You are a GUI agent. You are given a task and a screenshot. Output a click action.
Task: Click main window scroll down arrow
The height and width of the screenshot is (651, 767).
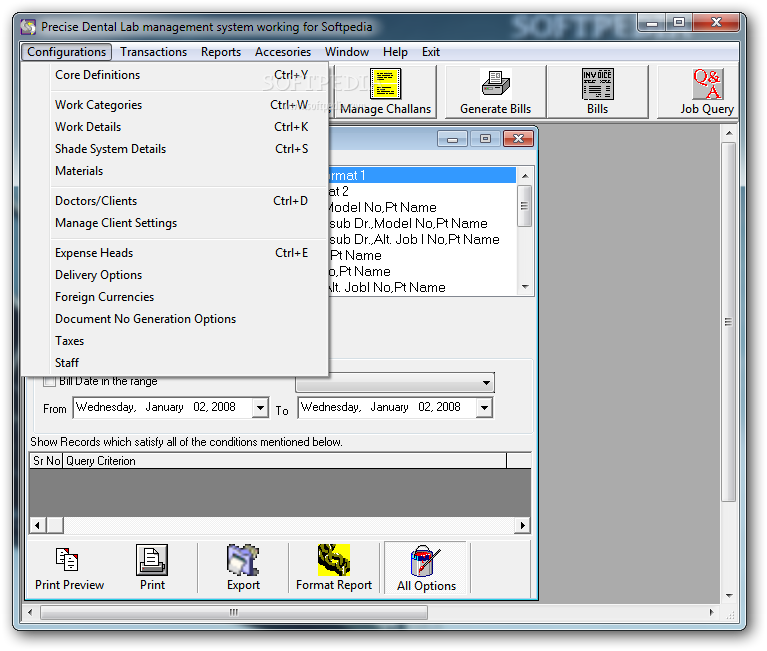pyautogui.click(x=729, y=596)
